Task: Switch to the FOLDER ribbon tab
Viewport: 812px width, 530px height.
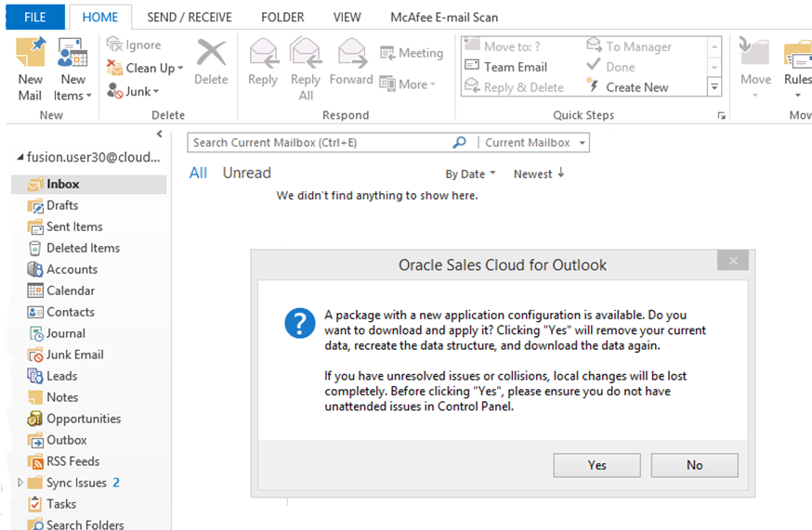Action: (282, 17)
